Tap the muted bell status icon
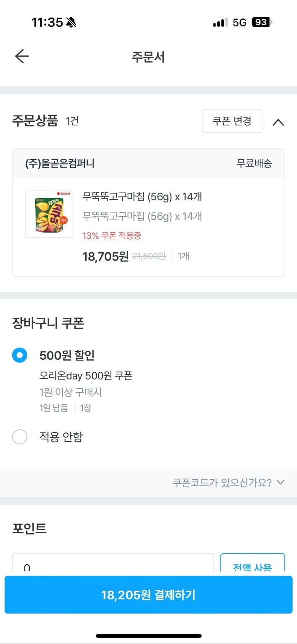The height and width of the screenshot is (644, 297). pyautogui.click(x=71, y=22)
